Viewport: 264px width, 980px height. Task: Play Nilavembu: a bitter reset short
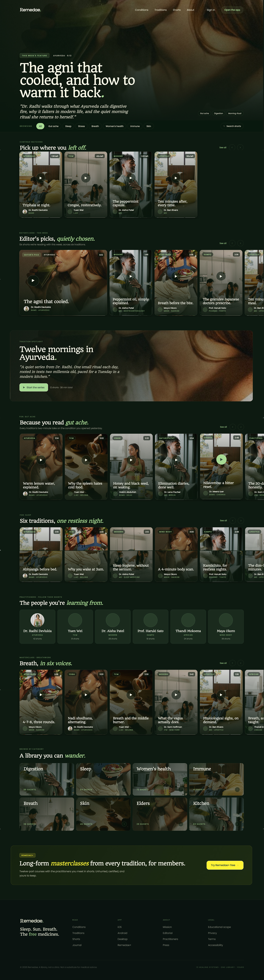pyautogui.click(x=221, y=460)
